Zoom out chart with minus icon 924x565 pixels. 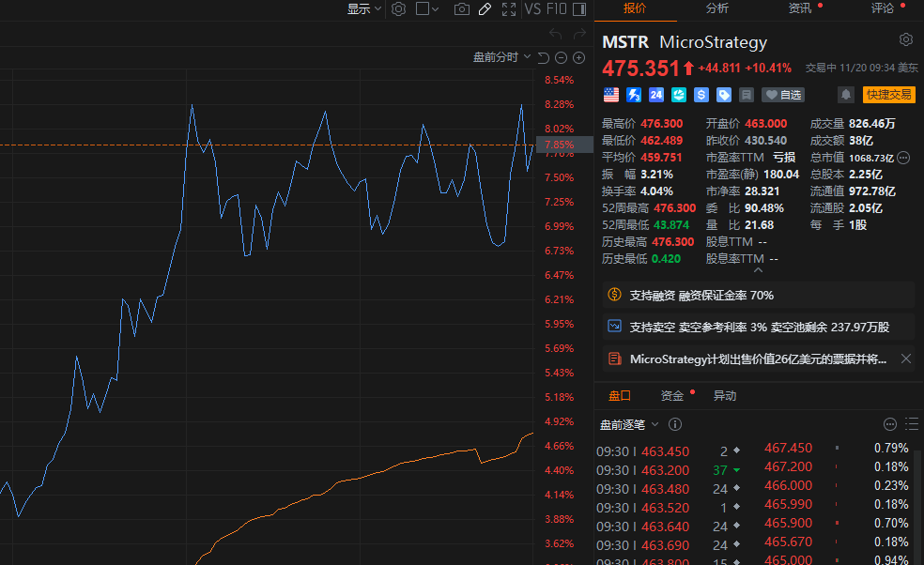pyautogui.click(x=561, y=58)
